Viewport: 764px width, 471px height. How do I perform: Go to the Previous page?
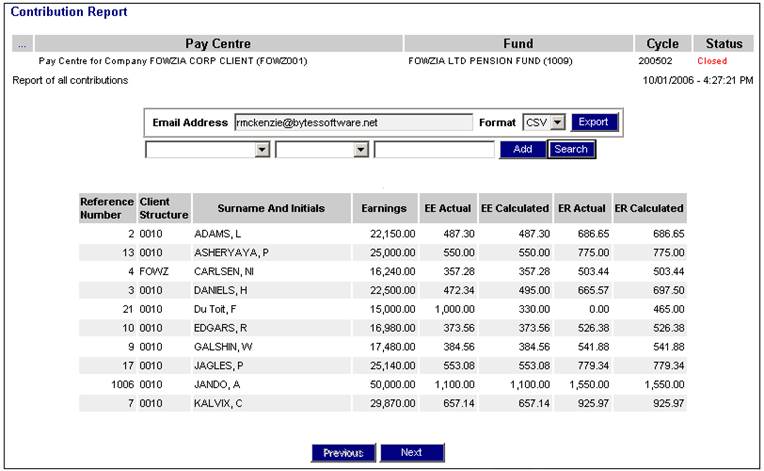coord(343,452)
